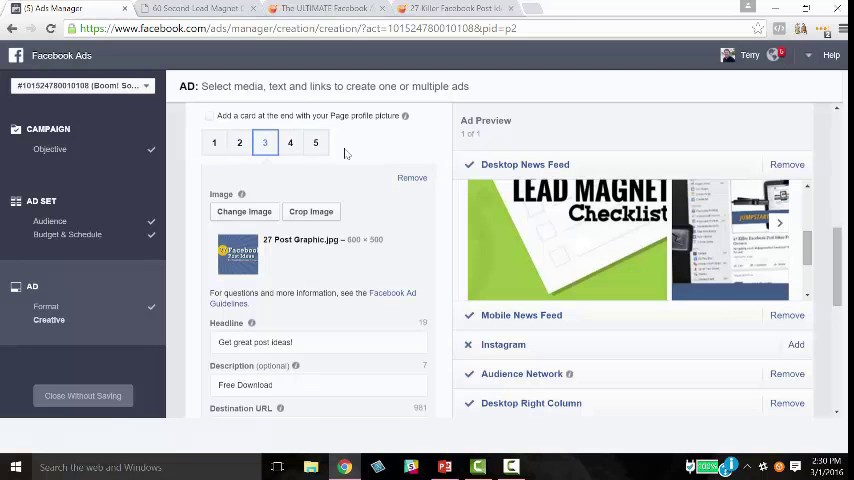The width and height of the screenshot is (854, 480).
Task: Remove Audience Network placement
Action: (x=787, y=374)
